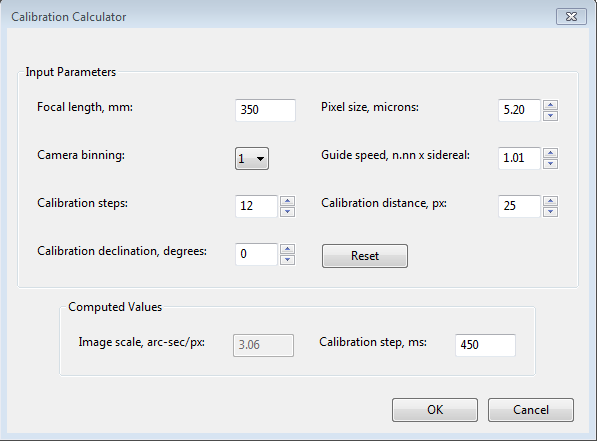Reset the input parameters
This screenshot has height=441, width=600.
pos(365,256)
